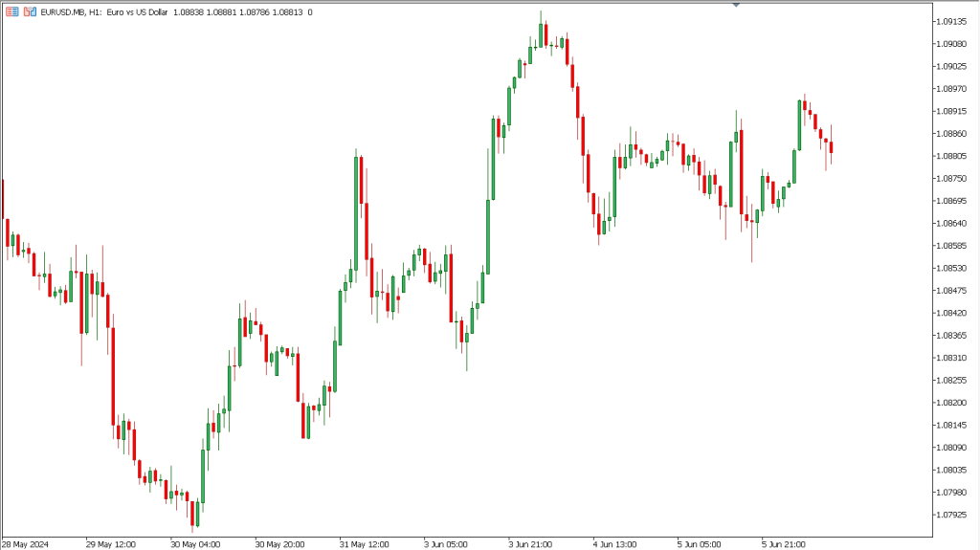This screenshot has height=550, width=980.
Task: Click the 5 Jun 05:00 time label
Action: (x=700, y=544)
